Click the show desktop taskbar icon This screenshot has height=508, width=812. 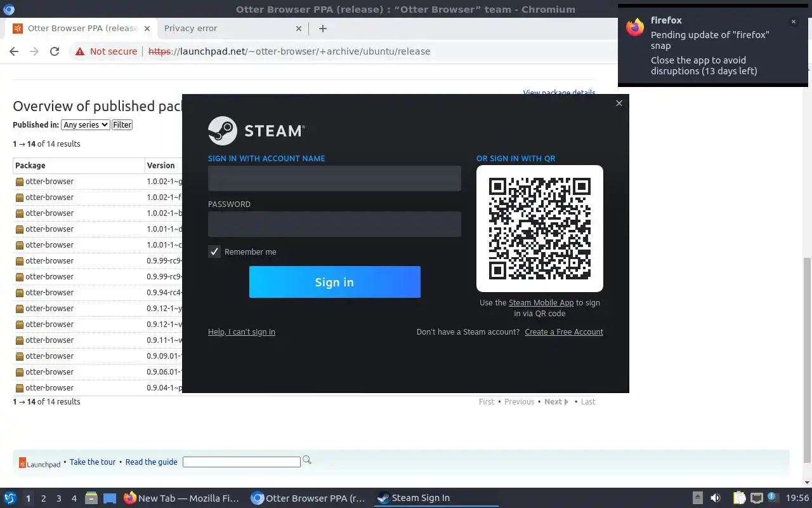(110, 498)
